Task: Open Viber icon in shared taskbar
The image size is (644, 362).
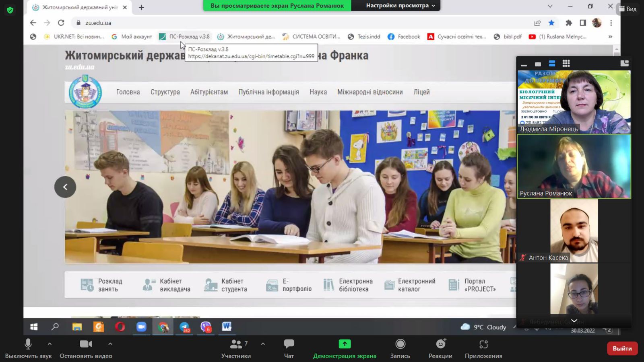Action: [206, 327]
